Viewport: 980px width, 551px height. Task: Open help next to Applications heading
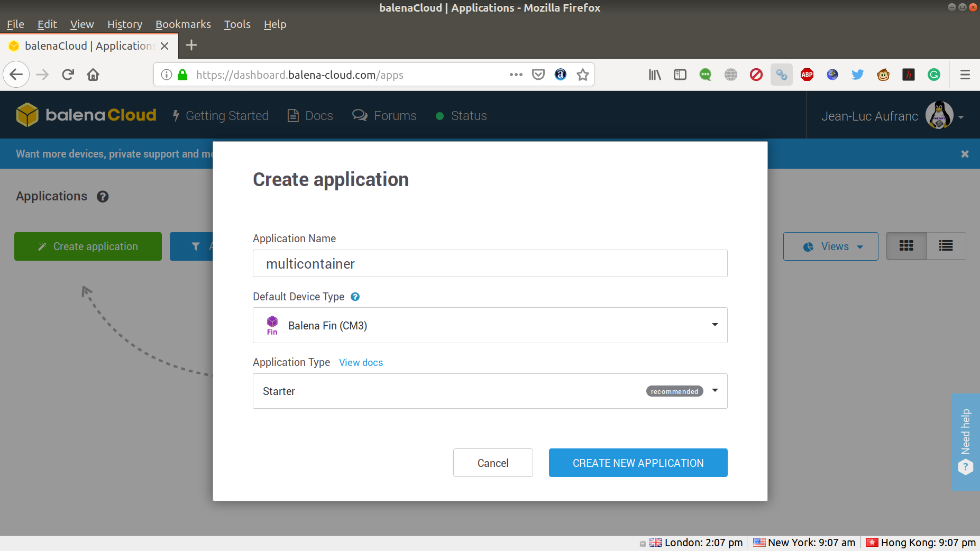click(x=103, y=197)
